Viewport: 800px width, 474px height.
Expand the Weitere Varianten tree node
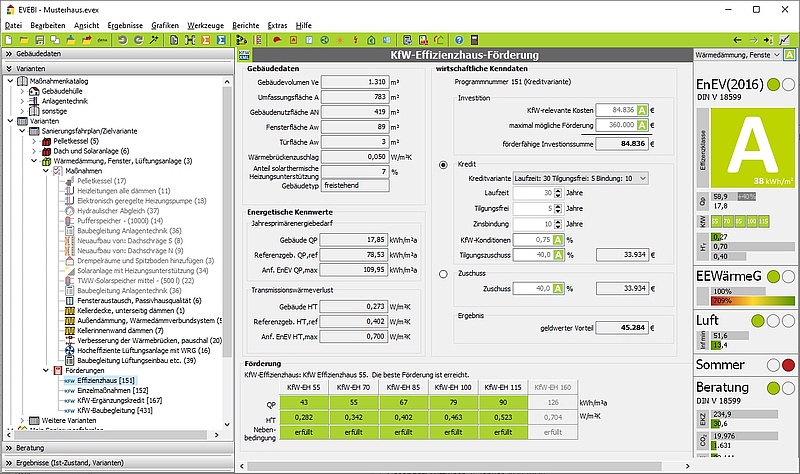coord(22,420)
